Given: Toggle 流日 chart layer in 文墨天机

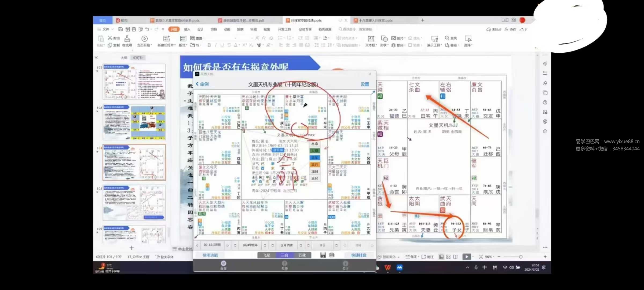Looking at the screenshot, I should coord(314,172).
